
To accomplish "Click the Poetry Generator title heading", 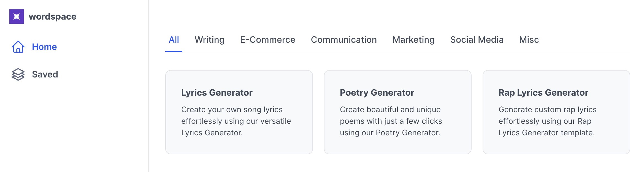I will point(377,93).
